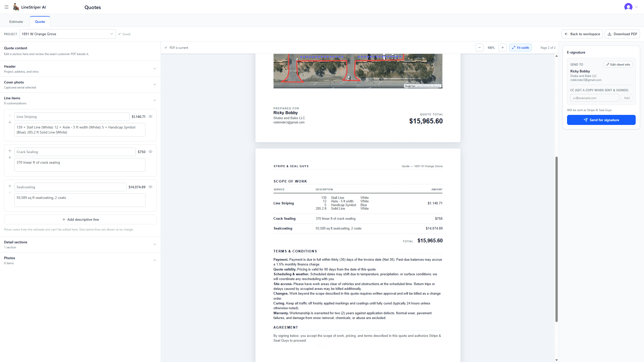Expand the Photos section
This screenshot has height=362, width=644.
(80, 260)
